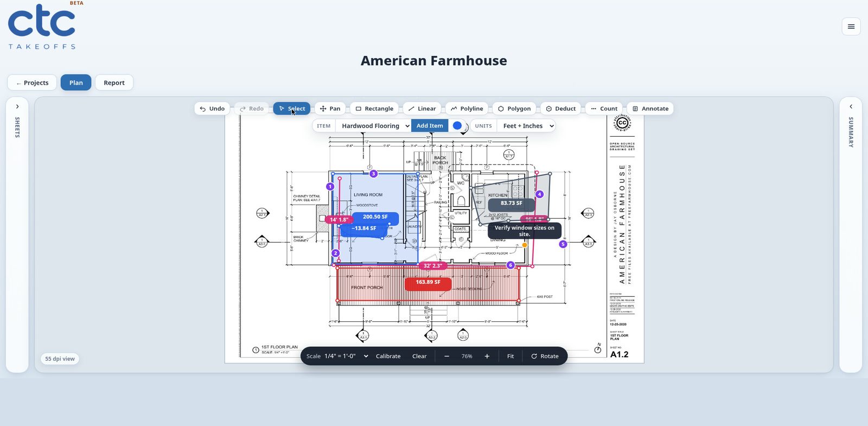
Task: Select the 200.50 SF area label
Action: tap(375, 217)
